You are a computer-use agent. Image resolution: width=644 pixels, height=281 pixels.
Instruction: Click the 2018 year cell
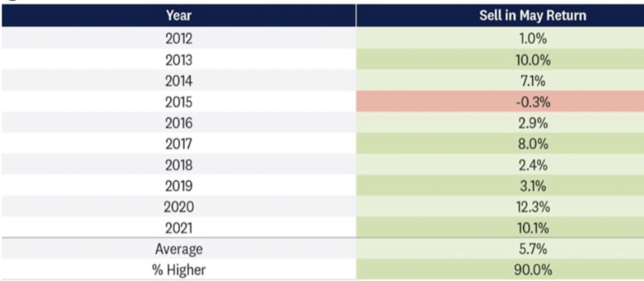pyautogui.click(x=179, y=165)
